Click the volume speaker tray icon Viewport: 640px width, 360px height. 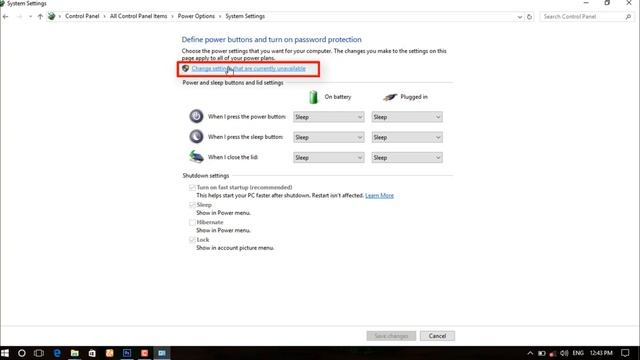pos(564,353)
